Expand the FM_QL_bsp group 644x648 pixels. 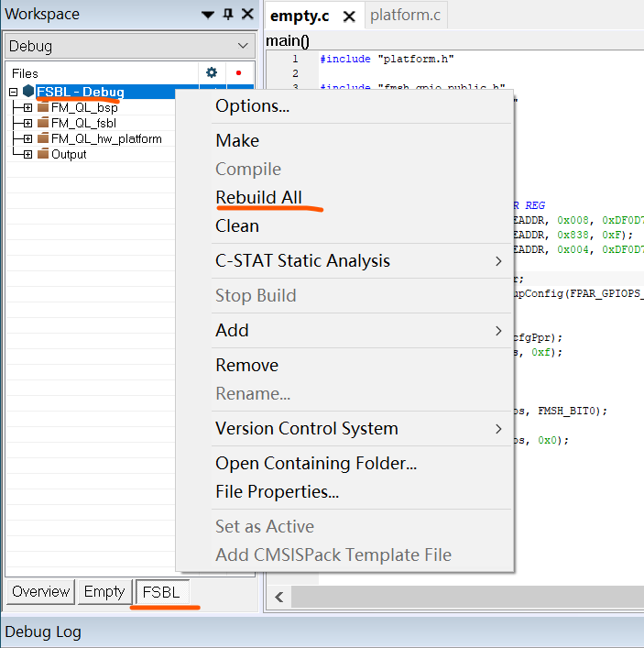(27, 107)
